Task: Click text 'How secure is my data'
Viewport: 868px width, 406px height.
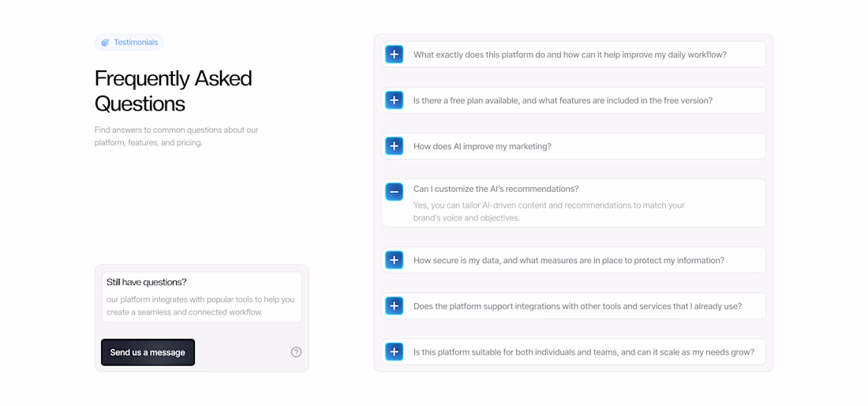Action: 457,261
